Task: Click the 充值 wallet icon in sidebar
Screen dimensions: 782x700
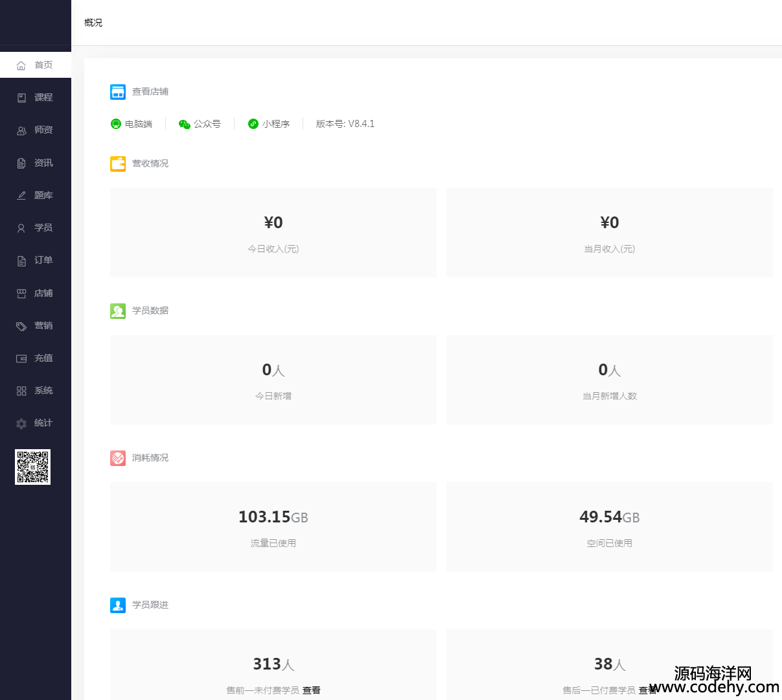Action: (x=21, y=358)
